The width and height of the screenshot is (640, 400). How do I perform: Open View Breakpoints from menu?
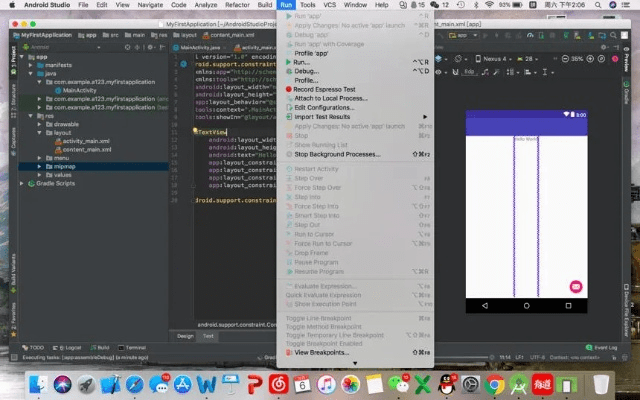321,352
